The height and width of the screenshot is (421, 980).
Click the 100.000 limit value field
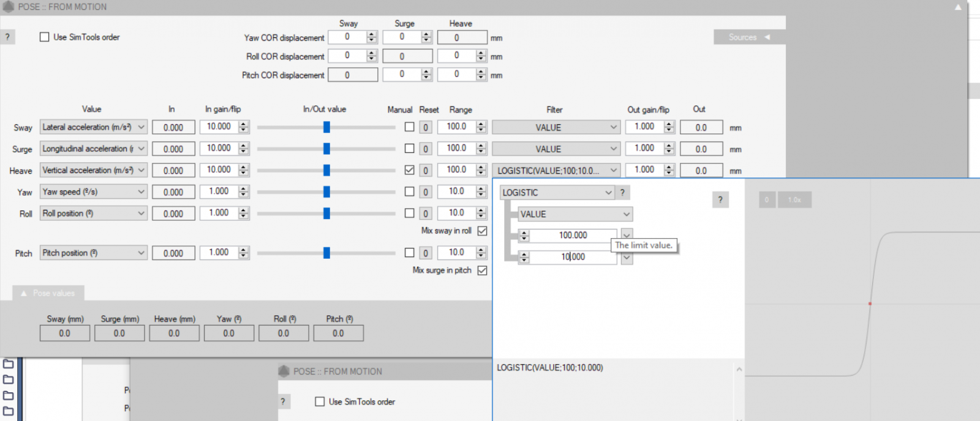pos(573,235)
